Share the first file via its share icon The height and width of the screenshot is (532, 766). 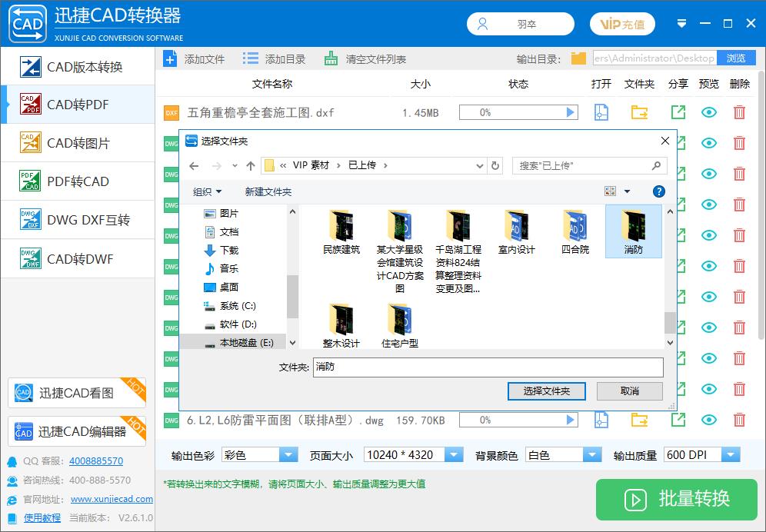click(678, 112)
